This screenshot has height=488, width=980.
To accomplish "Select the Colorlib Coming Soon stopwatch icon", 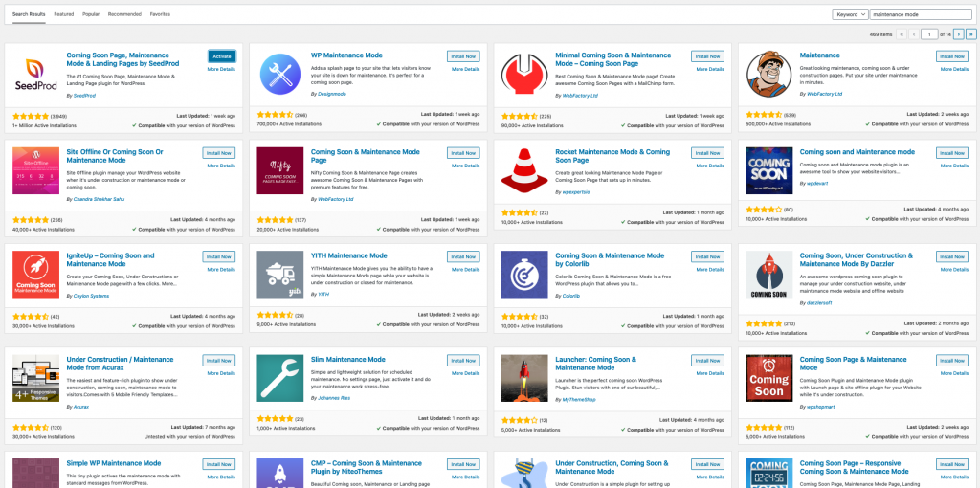I will click(524, 275).
